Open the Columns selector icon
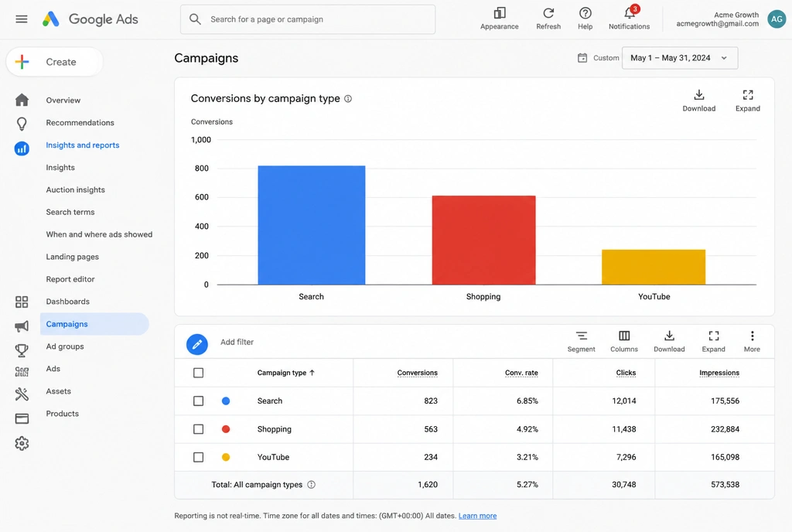 (x=624, y=336)
